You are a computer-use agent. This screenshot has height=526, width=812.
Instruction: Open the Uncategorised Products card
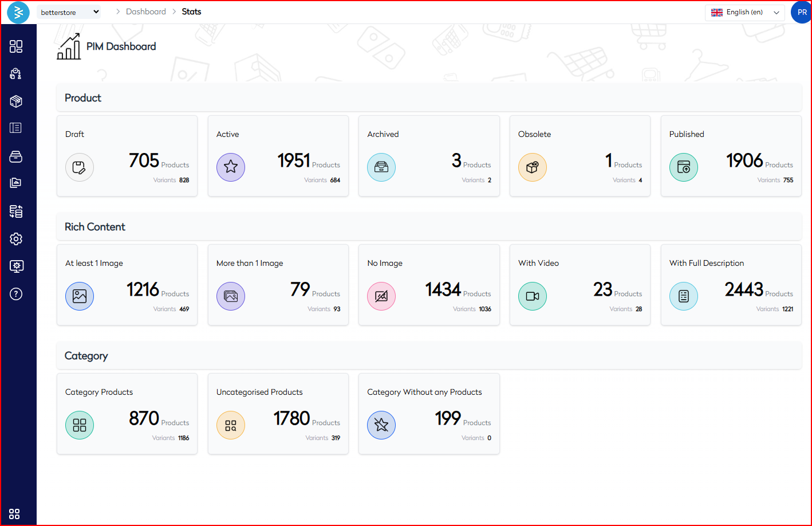coord(278,414)
